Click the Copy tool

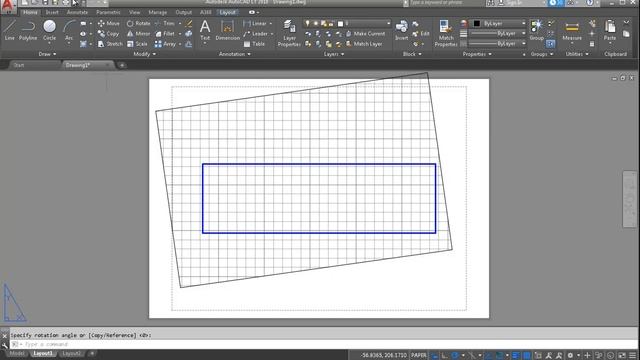tap(108, 34)
